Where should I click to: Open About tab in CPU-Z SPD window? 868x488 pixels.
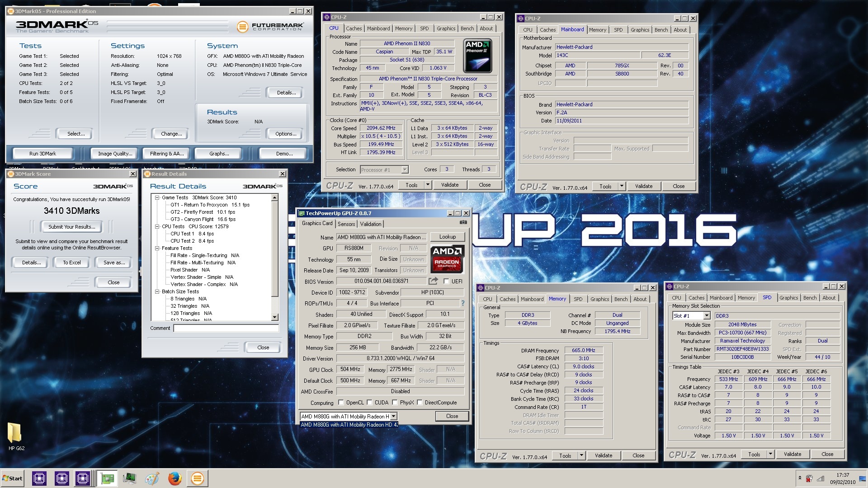pos(829,298)
